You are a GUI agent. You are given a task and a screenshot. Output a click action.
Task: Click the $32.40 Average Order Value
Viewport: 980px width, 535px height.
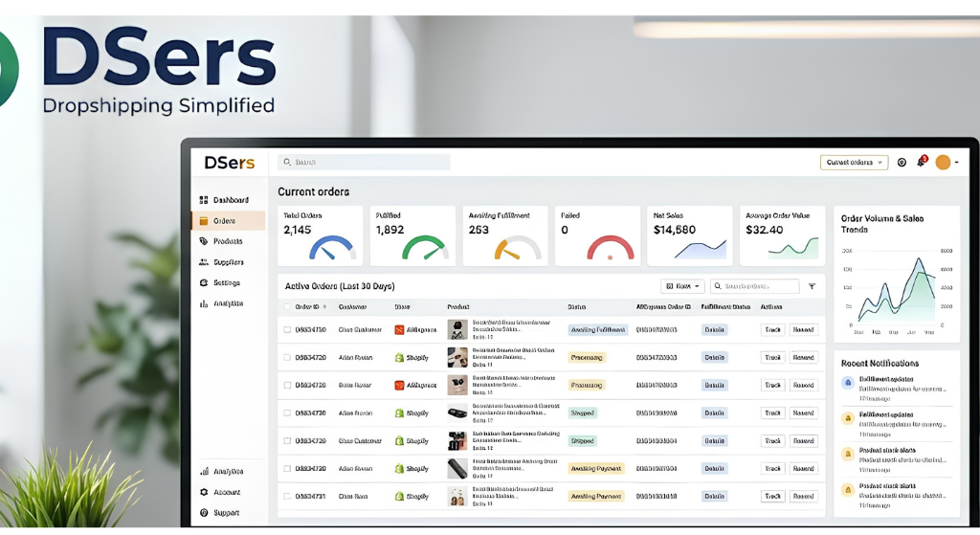click(765, 230)
